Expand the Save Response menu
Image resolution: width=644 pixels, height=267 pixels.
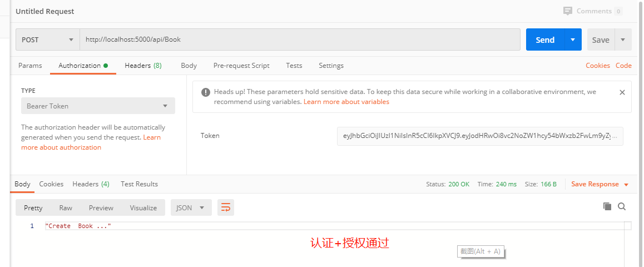[x=600, y=184]
